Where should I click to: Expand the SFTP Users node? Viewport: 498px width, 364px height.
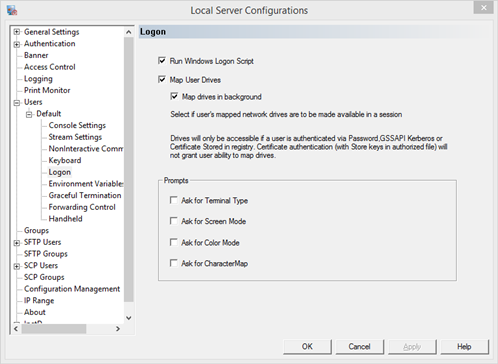coord(17,243)
